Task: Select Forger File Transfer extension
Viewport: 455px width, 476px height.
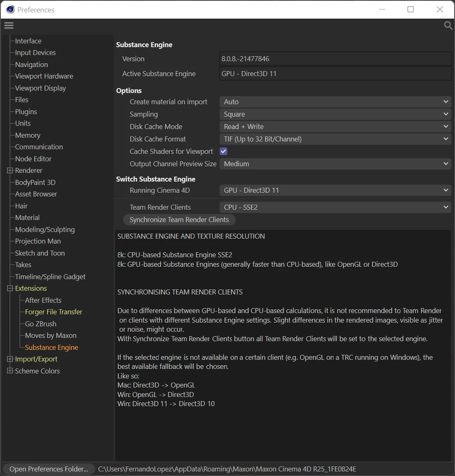Action: click(x=53, y=312)
